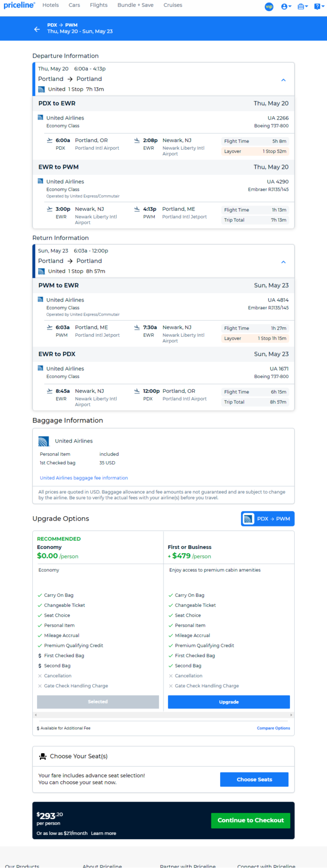Click the Economy $0.00 /person price

coord(58,556)
